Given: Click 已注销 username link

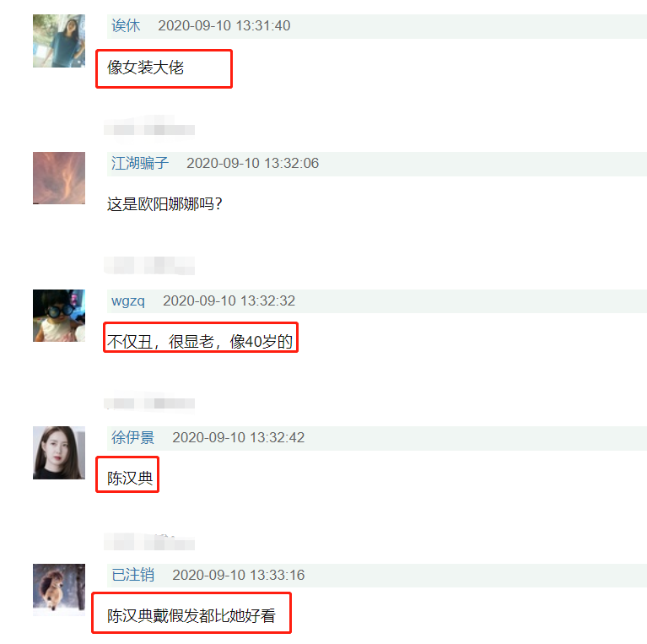Looking at the screenshot, I should click(132, 575).
